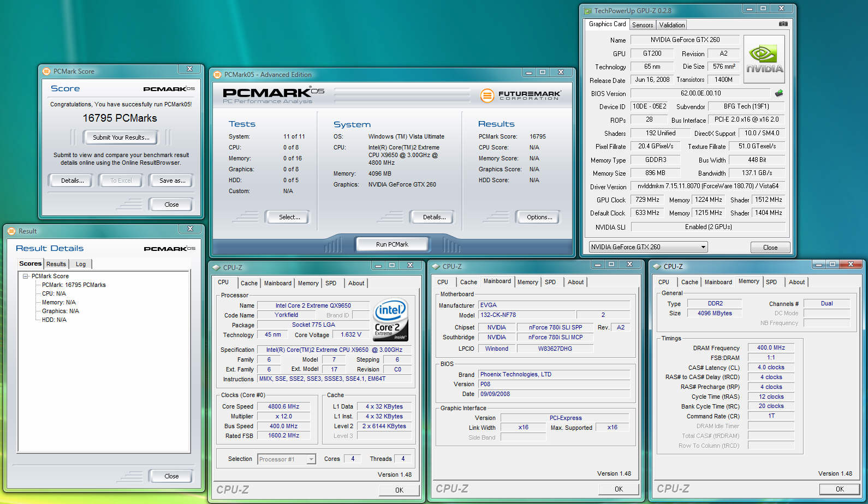Click the Rated FSB value 1600.2 MHz

(284, 436)
